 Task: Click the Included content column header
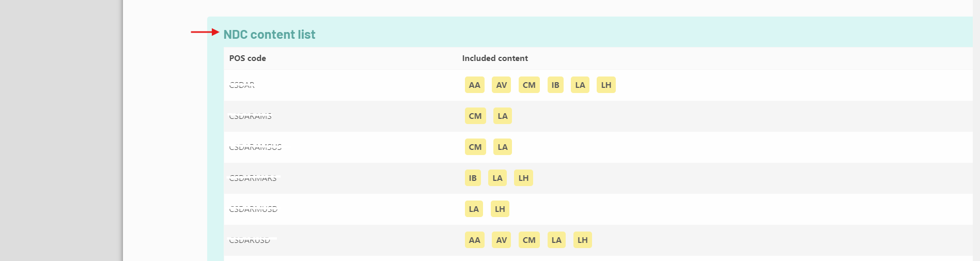click(x=495, y=58)
